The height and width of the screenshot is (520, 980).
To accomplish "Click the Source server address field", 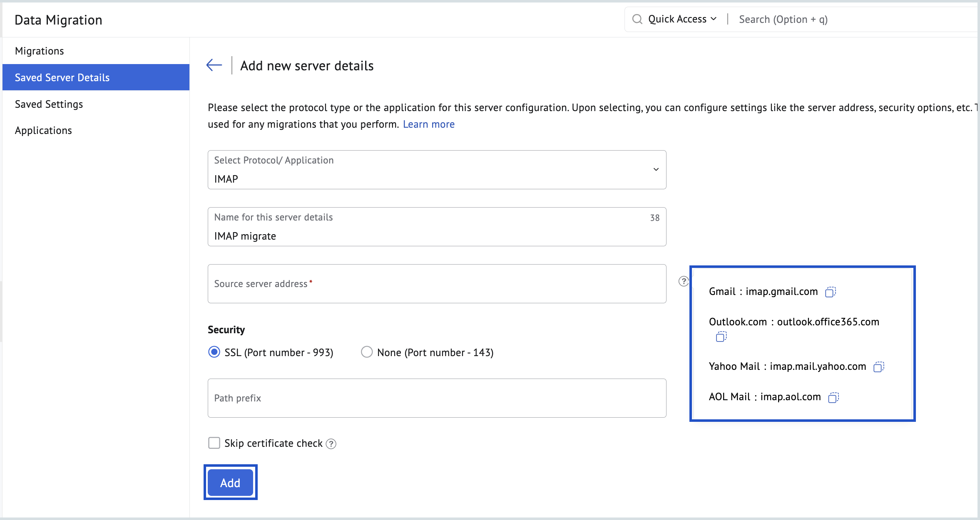I will [437, 284].
